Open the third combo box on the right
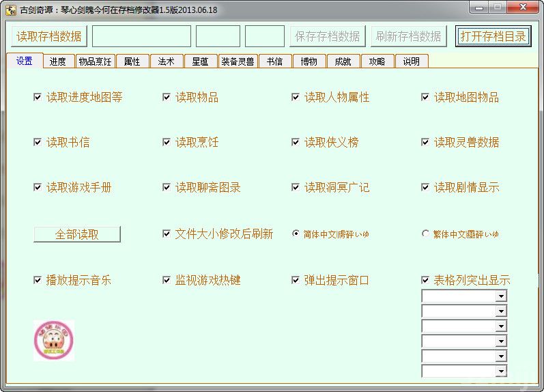This screenshot has height=392, width=544. pos(501,326)
